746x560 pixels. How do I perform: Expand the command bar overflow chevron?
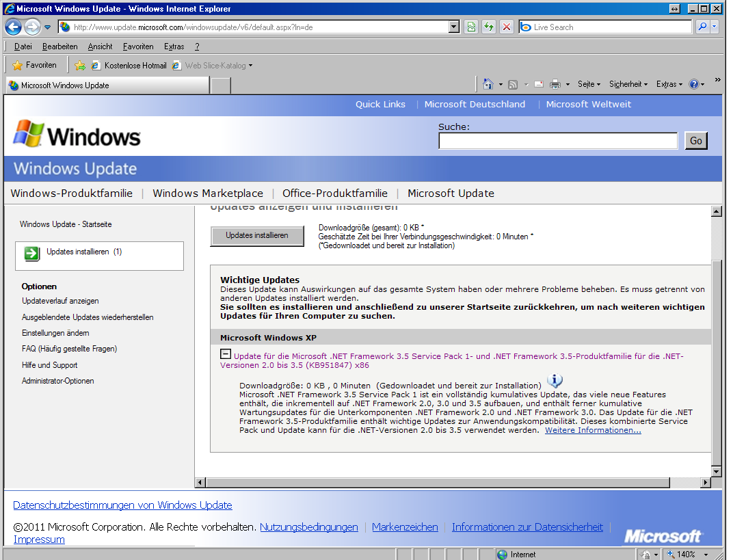click(717, 80)
